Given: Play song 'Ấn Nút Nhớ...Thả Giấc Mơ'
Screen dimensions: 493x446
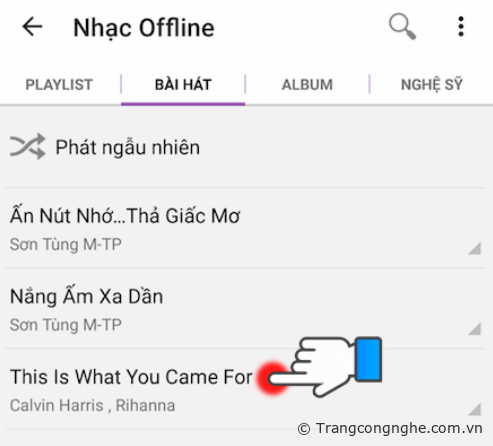Looking at the screenshot, I should click(246, 228).
